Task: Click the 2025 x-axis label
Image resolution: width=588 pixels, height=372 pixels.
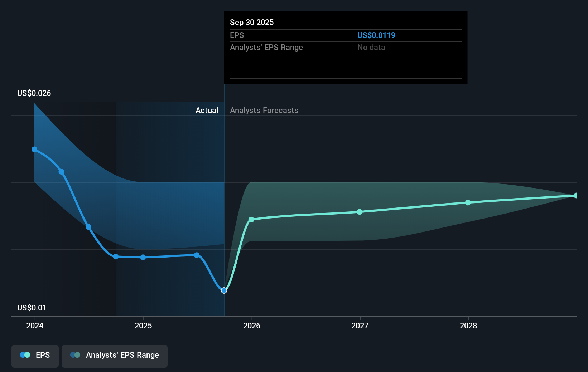Action: tap(143, 325)
